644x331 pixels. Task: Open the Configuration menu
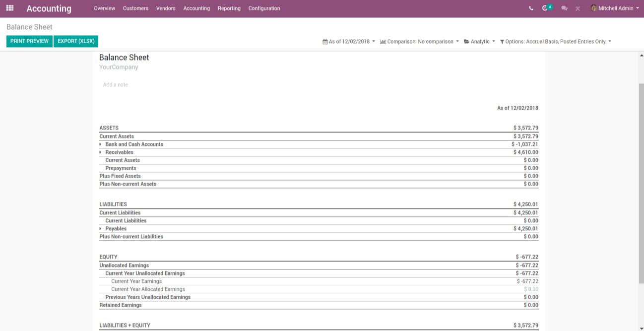(x=264, y=8)
